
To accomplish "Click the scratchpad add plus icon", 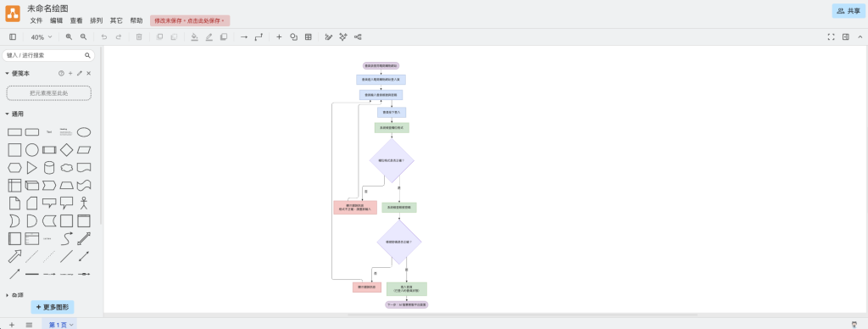I will click(70, 73).
